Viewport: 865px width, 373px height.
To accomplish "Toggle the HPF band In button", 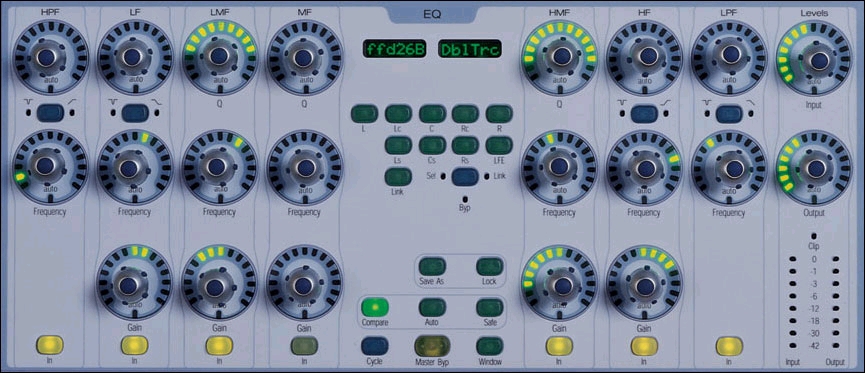I will point(50,345).
